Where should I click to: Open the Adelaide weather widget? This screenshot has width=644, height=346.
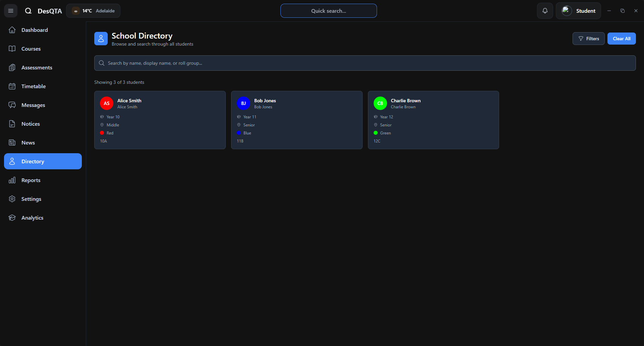[93, 11]
